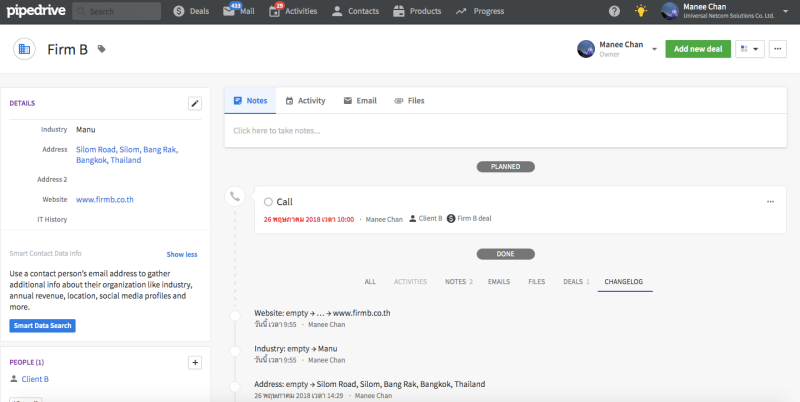Click the tag icon beside Firm B
Screen dimensions: 800x402
point(101,49)
